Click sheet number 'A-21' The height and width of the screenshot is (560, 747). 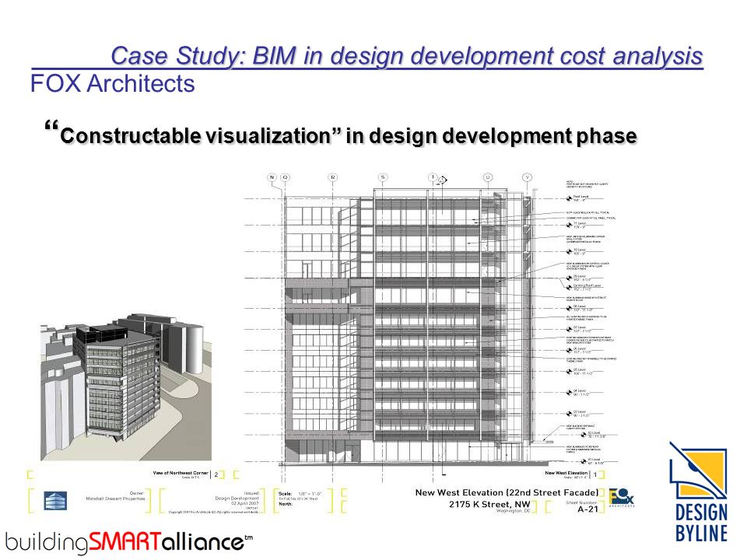(x=588, y=509)
